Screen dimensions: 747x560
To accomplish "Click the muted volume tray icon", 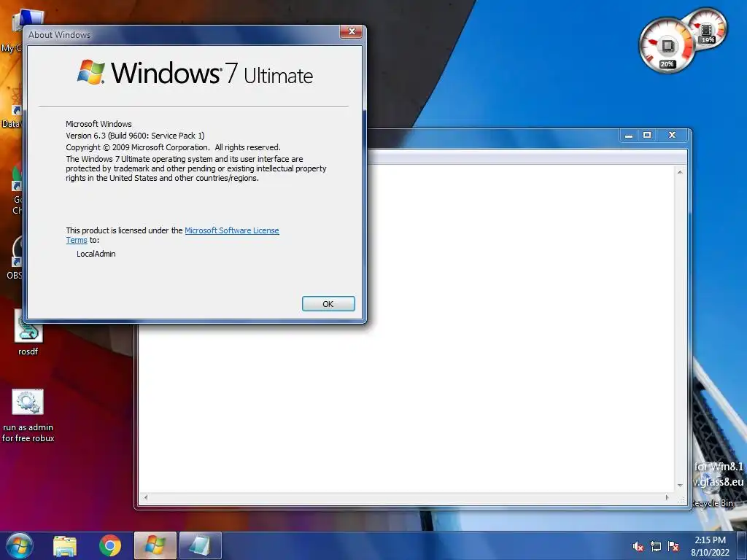I will [638, 547].
